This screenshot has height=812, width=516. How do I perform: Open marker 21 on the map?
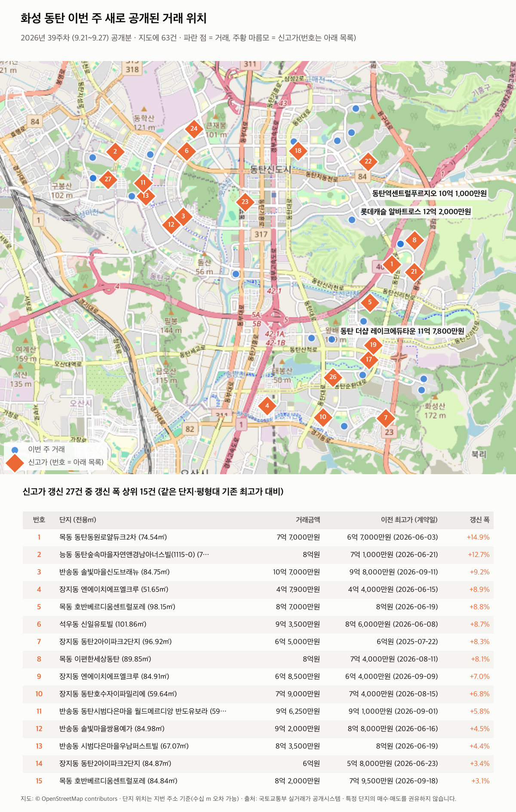click(x=414, y=272)
